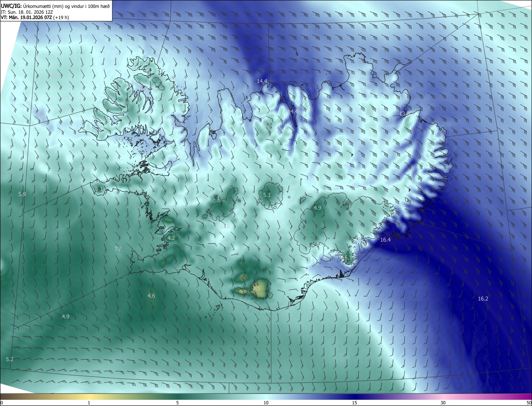Viewport: 532px width, 406px height.
Task: Click the 4.6 value label on the map
Action: [x=151, y=296]
